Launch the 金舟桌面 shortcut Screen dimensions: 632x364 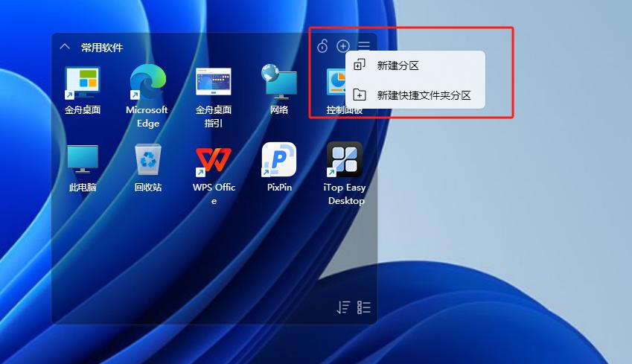coord(83,82)
